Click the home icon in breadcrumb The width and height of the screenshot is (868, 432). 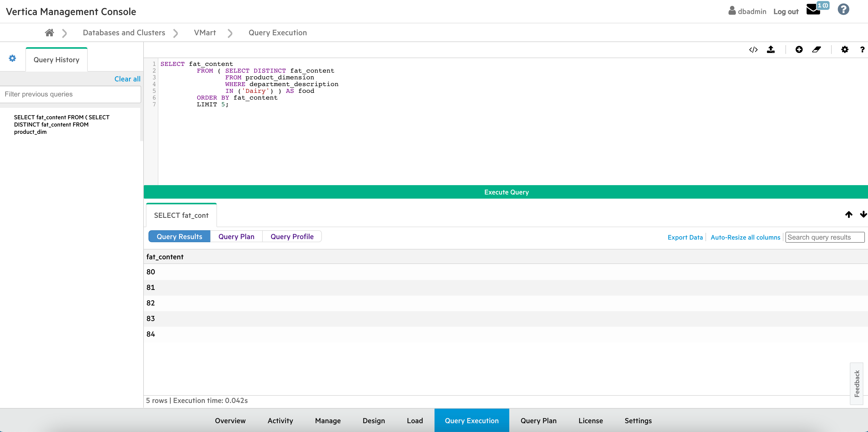coord(50,33)
